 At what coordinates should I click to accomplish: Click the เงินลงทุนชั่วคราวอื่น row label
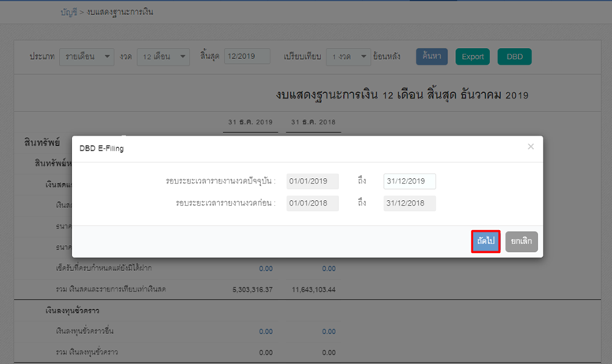point(84,331)
